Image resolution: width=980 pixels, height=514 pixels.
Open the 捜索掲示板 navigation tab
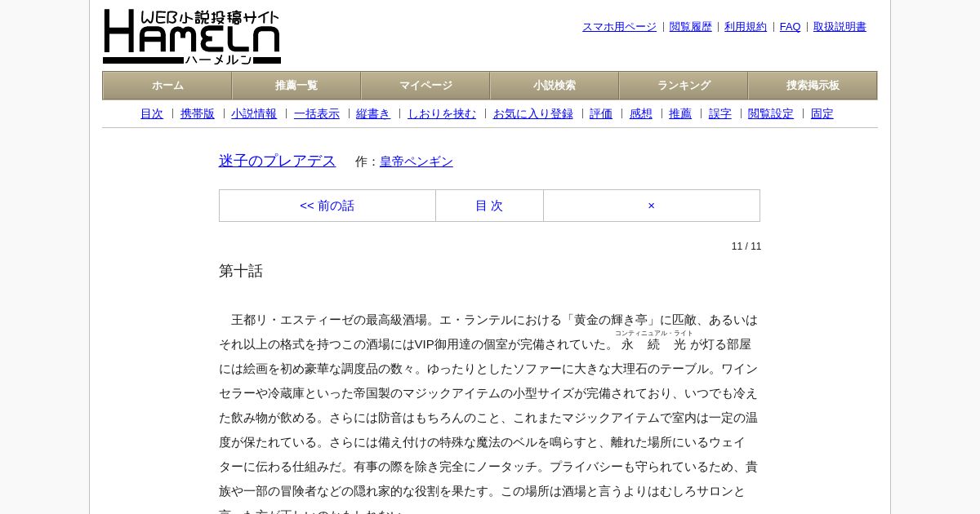point(813,86)
